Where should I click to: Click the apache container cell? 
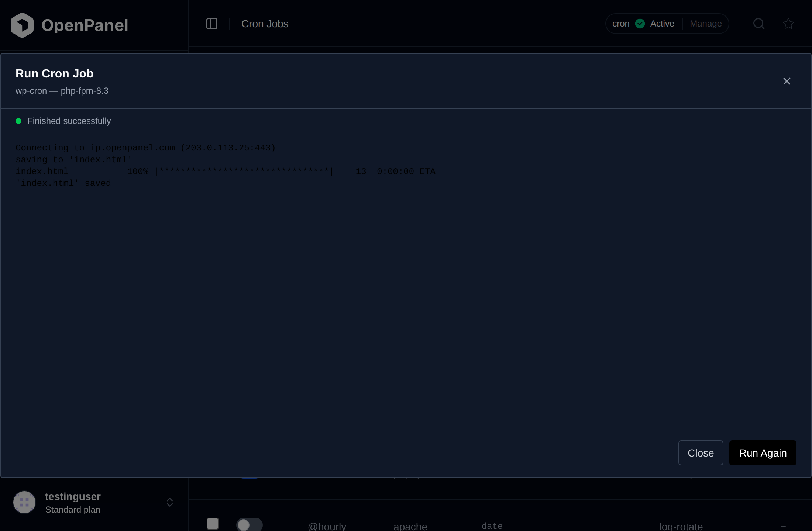click(x=410, y=526)
